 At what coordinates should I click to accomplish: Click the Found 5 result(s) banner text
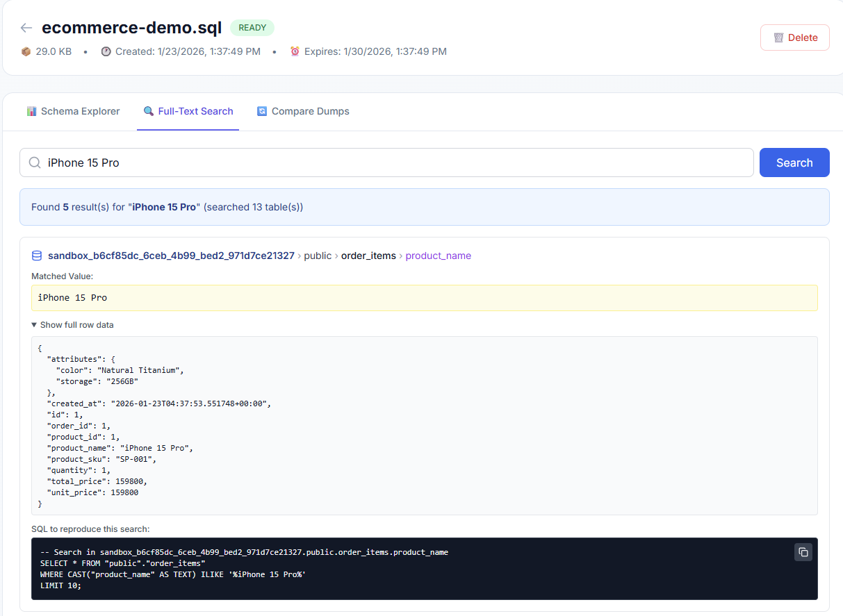point(167,207)
